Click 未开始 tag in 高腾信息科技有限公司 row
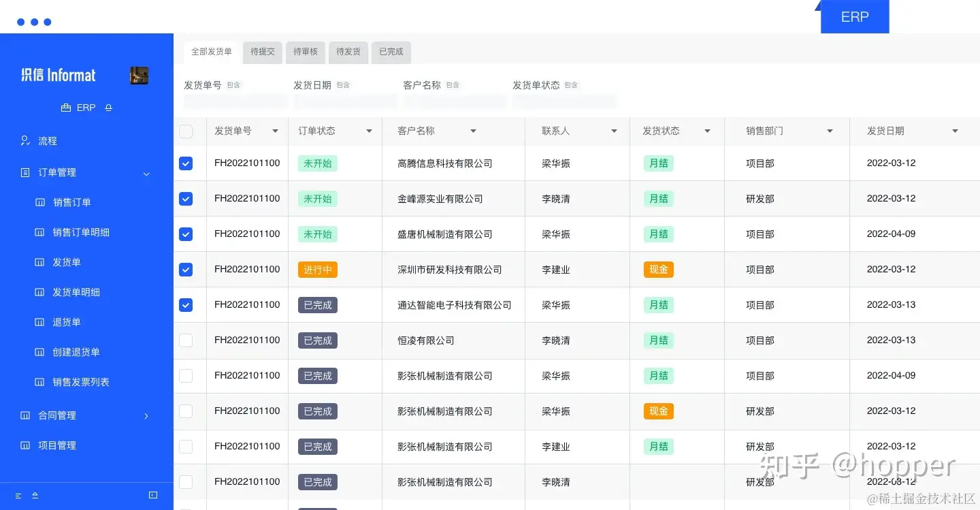 318,163
